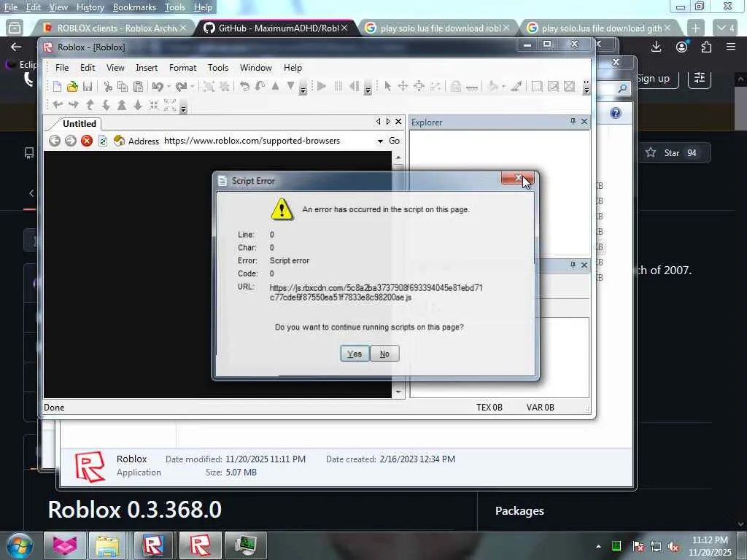This screenshot has height=560, width=747.
Task: Open the Insert menu in Roblox
Action: tap(147, 68)
